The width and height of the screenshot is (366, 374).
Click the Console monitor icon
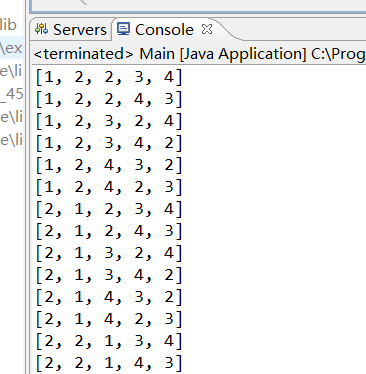click(x=123, y=29)
